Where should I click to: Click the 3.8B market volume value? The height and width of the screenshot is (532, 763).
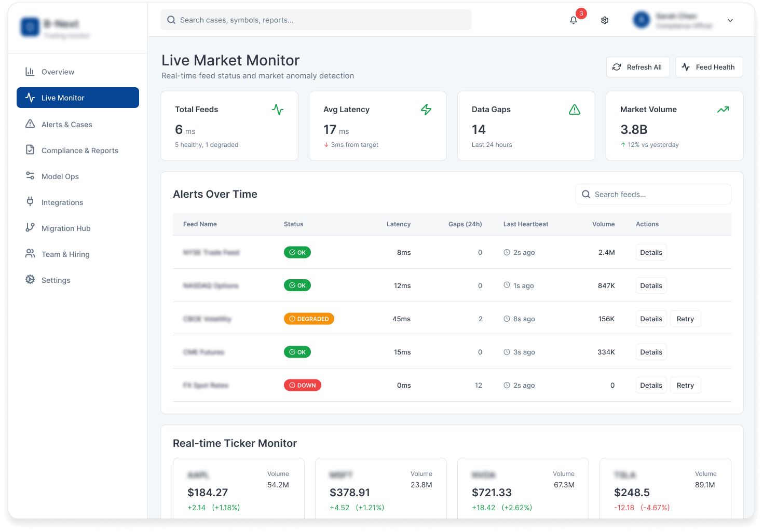pyautogui.click(x=634, y=129)
